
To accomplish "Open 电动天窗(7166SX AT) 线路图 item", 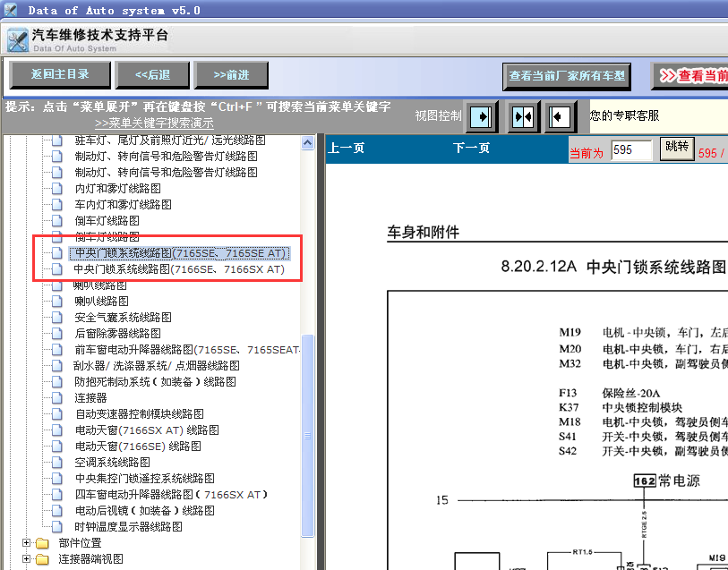I will [147, 430].
